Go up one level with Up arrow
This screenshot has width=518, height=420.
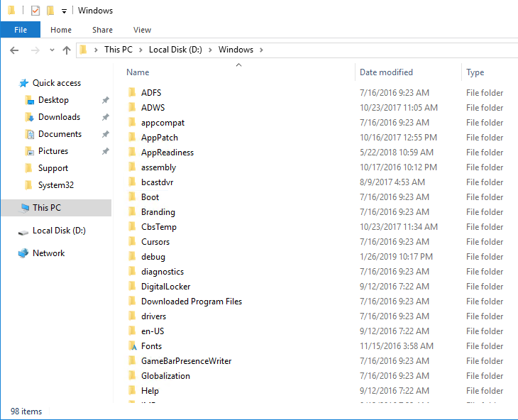pyautogui.click(x=67, y=50)
